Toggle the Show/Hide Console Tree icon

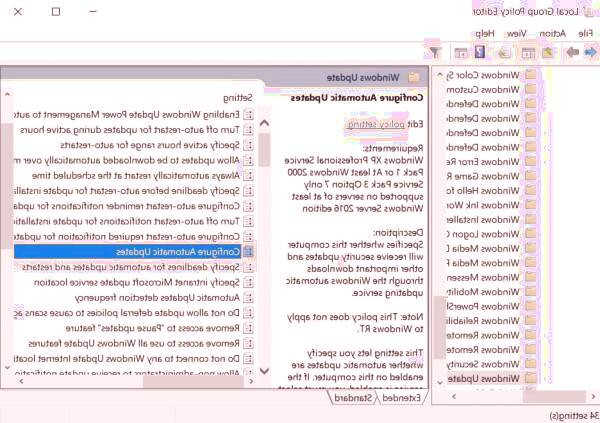527,52
